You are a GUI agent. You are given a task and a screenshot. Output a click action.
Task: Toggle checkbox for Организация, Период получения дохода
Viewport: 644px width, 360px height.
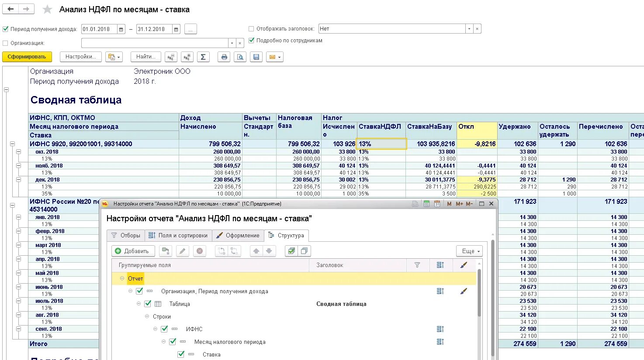[x=139, y=291]
